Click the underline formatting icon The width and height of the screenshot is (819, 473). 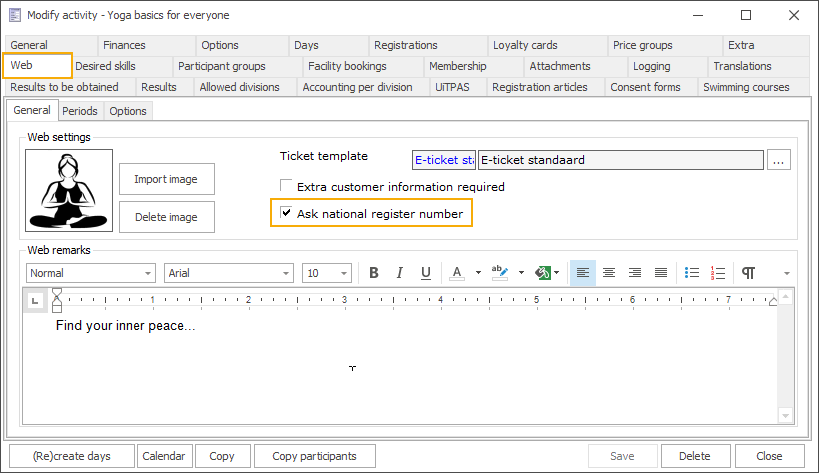pyautogui.click(x=426, y=273)
